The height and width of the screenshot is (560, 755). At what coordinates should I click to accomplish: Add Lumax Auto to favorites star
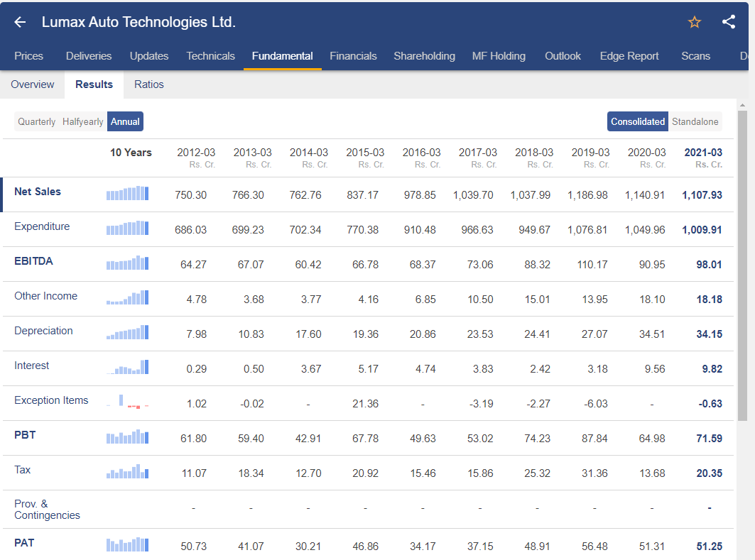point(695,22)
